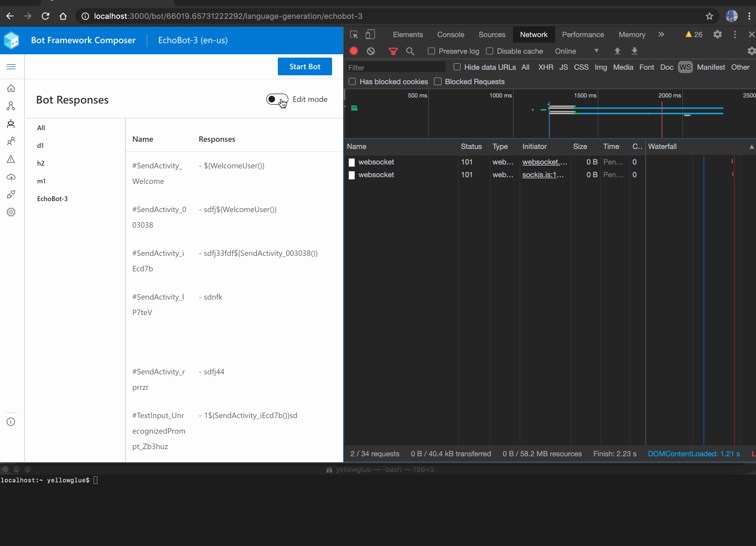Expand more DevTools tabs chevron

click(661, 34)
